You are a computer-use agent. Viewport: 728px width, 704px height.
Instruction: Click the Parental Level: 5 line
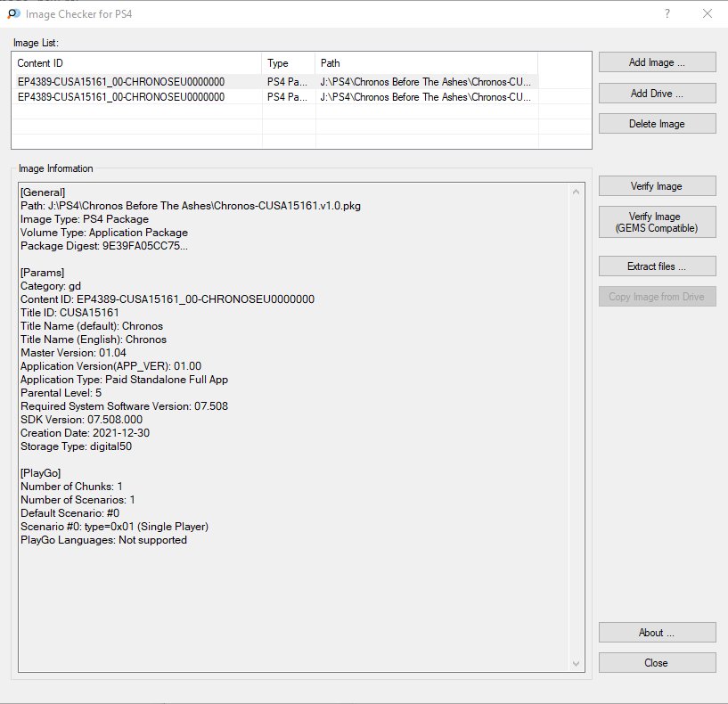[x=61, y=393]
